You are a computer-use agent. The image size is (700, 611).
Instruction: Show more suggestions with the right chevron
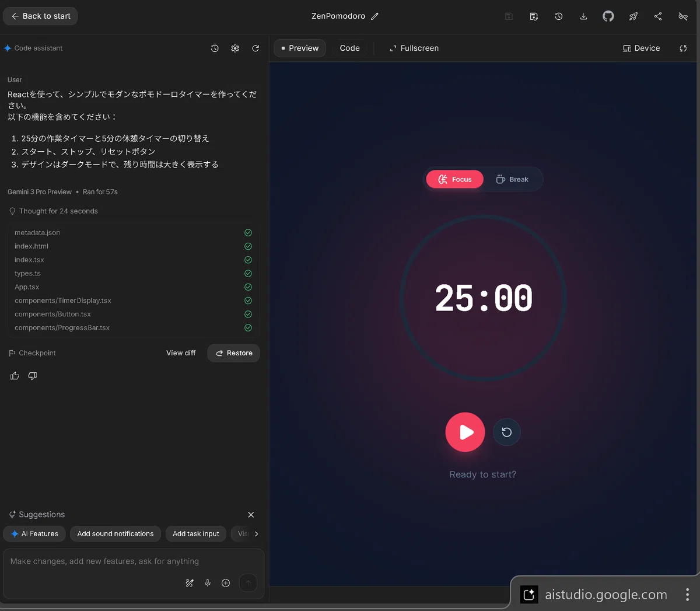pos(256,534)
